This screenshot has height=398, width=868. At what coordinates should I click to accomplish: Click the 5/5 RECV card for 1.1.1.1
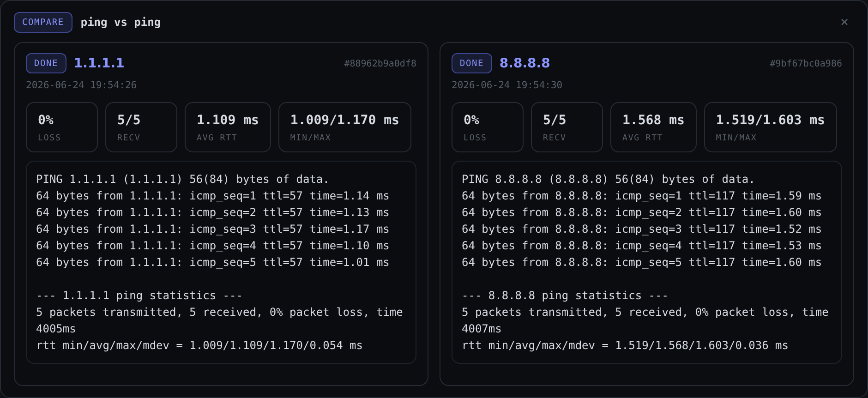(141, 127)
